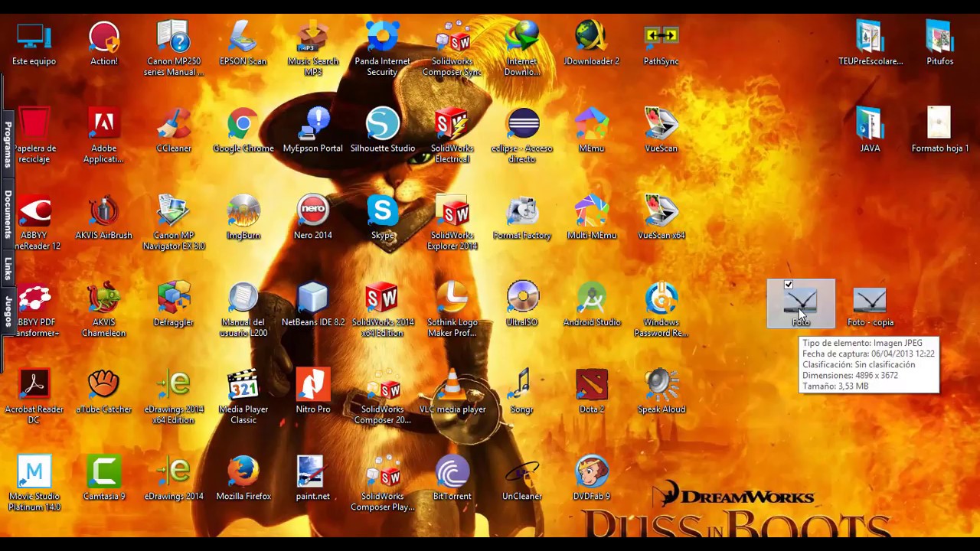Select the Canon MP Navigator EX icon

[x=174, y=211]
